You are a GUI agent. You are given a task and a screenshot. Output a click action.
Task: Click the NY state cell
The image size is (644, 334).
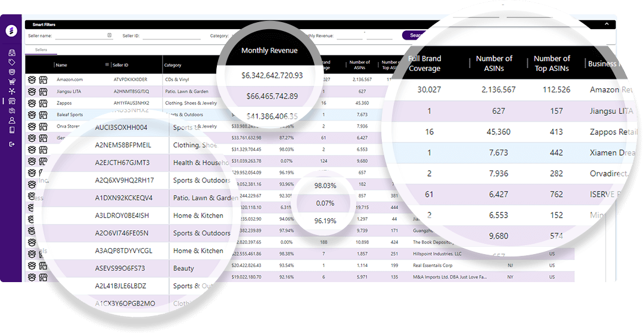[510, 277]
